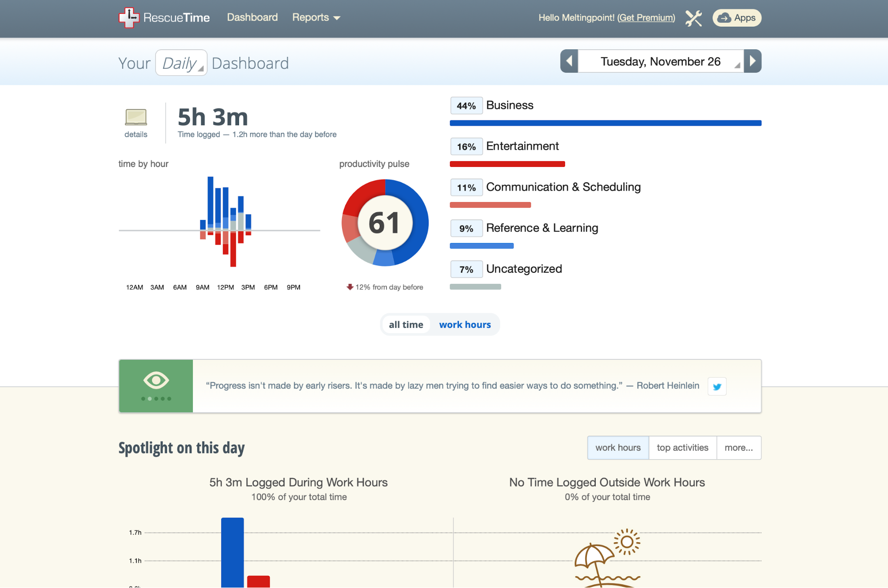
Task: Click the cloud Apps button
Action: click(737, 18)
